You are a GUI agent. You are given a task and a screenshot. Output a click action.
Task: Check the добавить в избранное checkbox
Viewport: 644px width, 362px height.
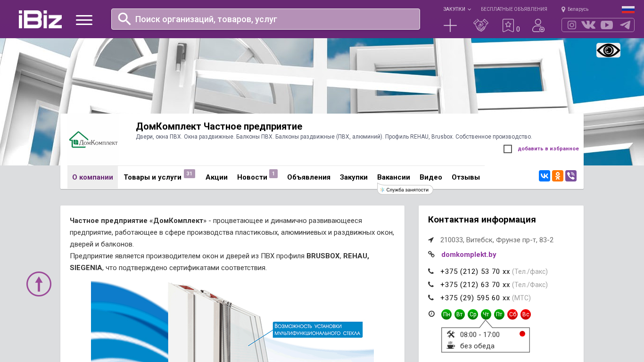pyautogui.click(x=508, y=149)
